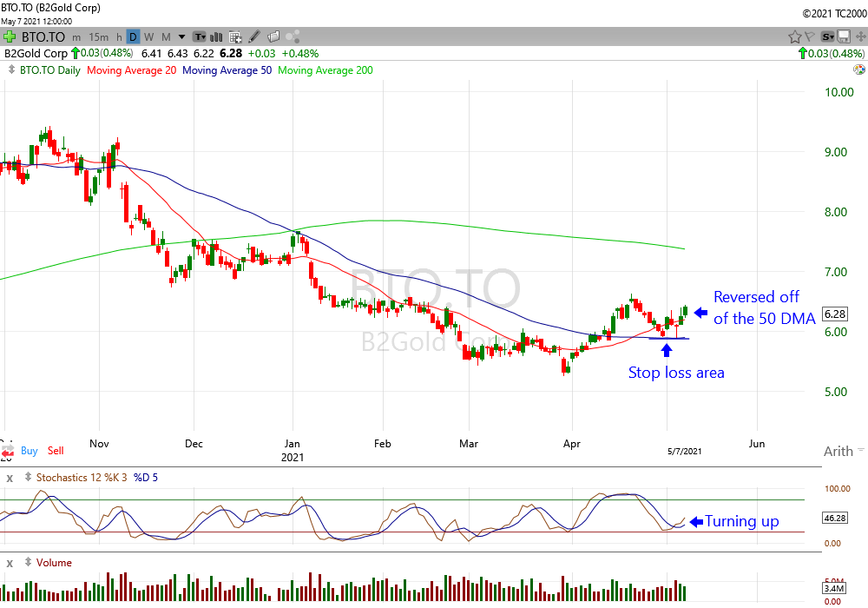Select the 15m timeframe
This screenshot has height=608, width=868.
[x=99, y=37]
